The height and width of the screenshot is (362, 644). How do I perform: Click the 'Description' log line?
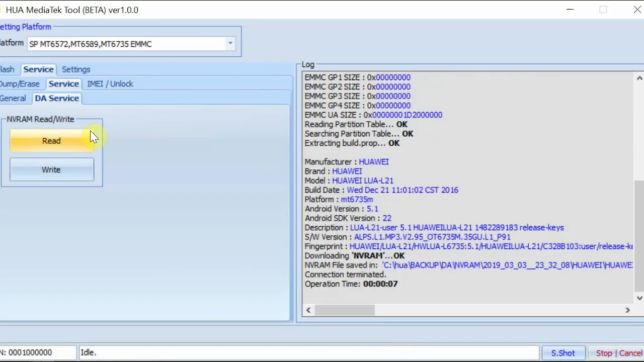coord(434,228)
